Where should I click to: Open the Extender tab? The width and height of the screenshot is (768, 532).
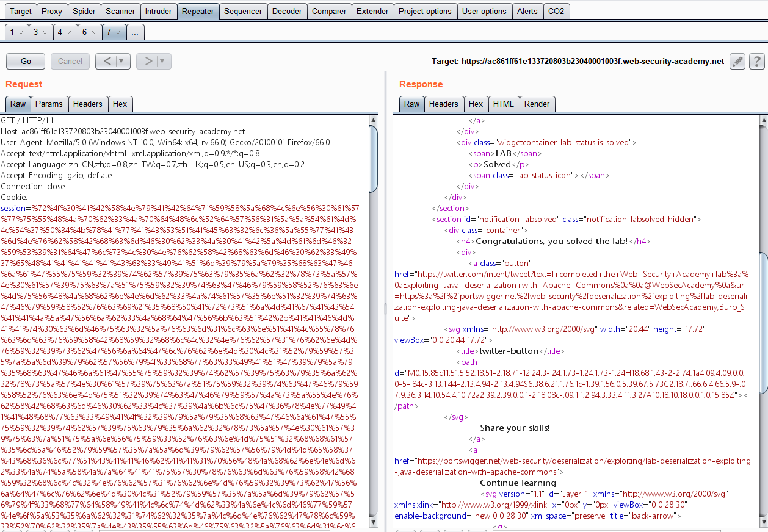tap(372, 11)
